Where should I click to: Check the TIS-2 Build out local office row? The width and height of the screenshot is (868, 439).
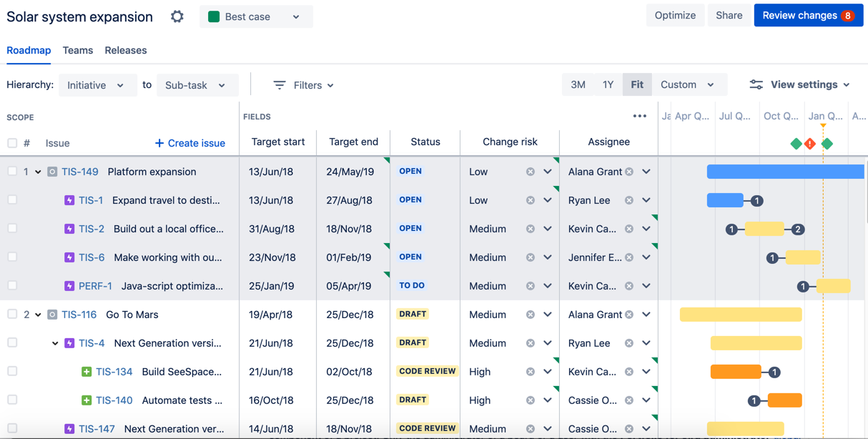[x=12, y=229]
